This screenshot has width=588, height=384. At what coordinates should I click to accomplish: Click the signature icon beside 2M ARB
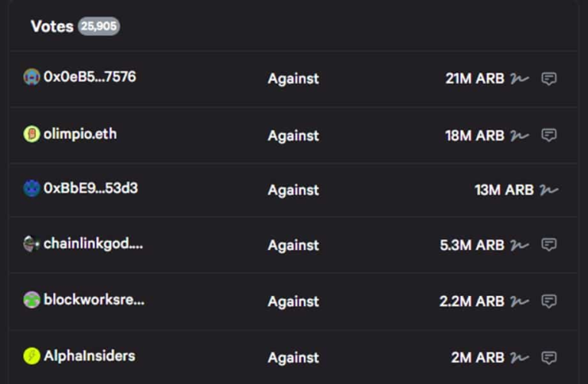click(520, 357)
